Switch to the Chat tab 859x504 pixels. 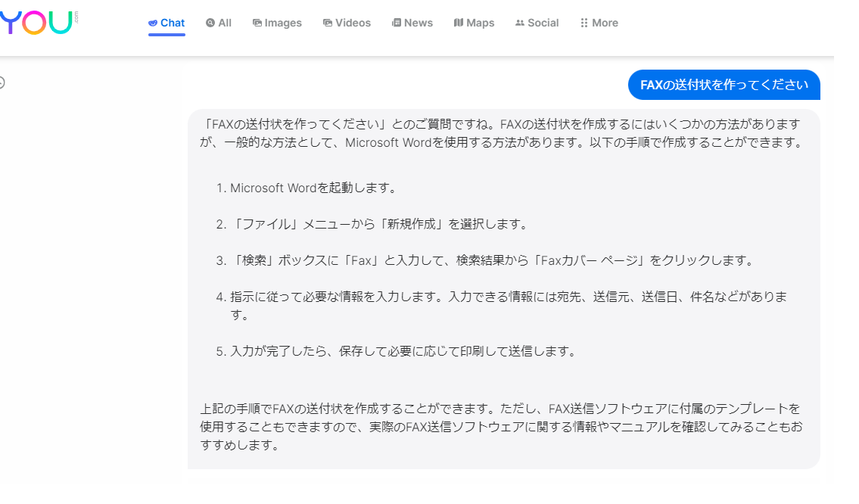coord(167,23)
